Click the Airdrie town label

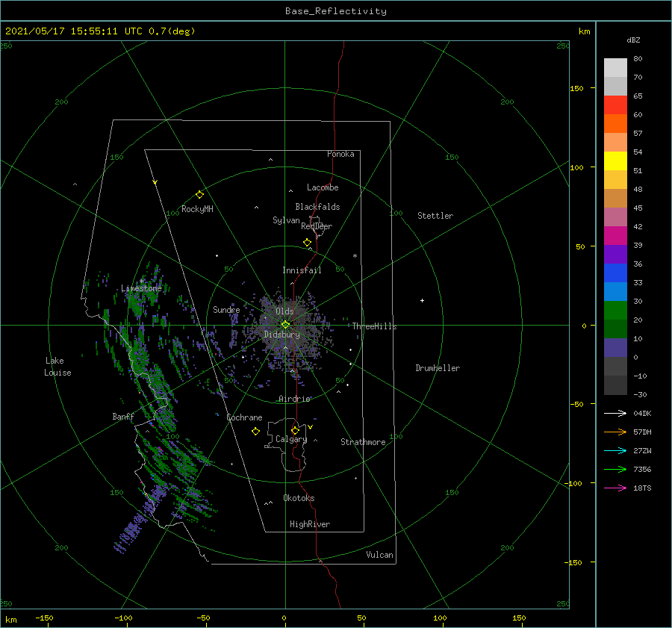294,399
